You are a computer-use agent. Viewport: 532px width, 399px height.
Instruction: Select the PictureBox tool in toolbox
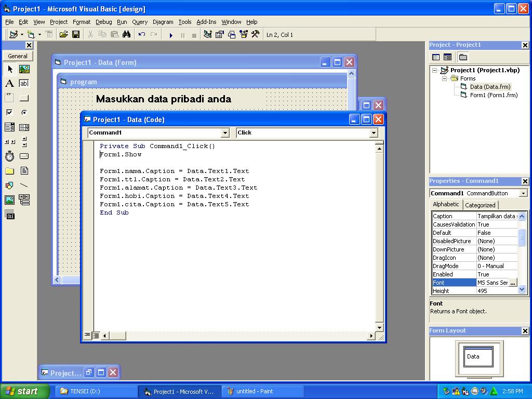click(24, 69)
